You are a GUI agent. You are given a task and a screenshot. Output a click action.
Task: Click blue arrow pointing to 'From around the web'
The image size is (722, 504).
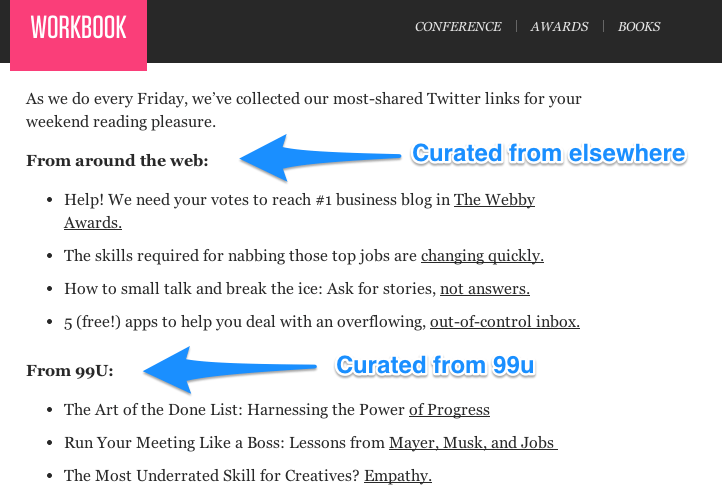tap(320, 158)
